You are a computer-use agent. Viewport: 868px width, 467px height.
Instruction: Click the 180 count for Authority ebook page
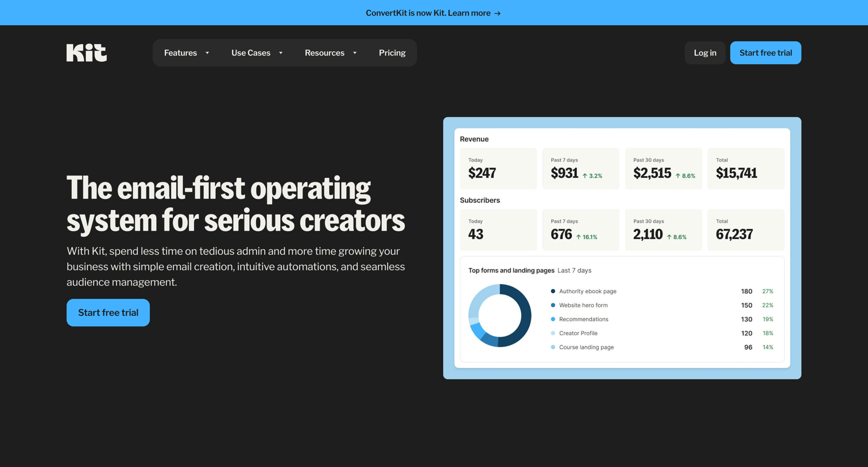coord(746,291)
